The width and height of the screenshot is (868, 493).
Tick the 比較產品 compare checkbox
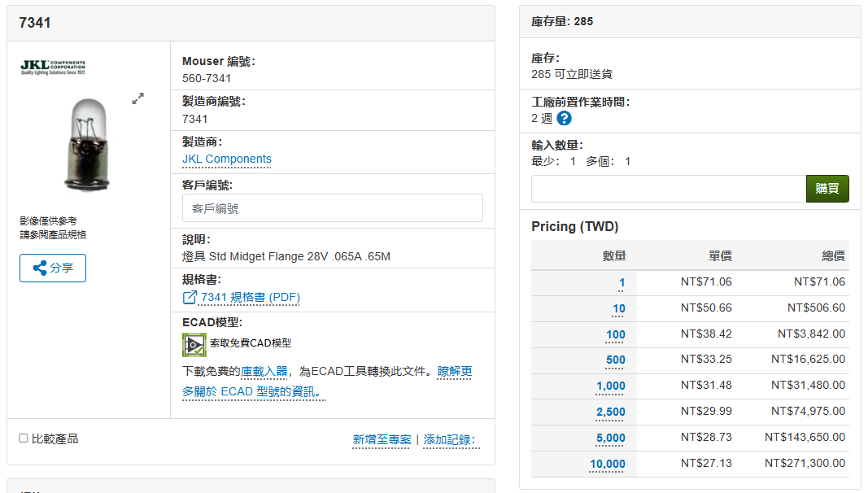(x=24, y=438)
